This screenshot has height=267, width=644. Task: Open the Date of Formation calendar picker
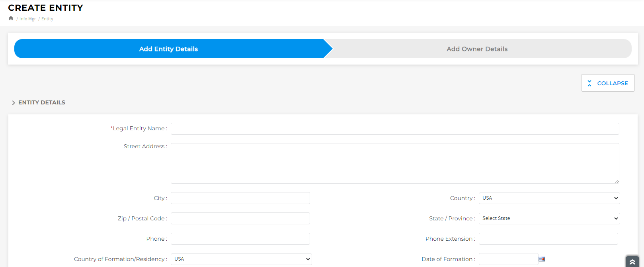(542, 259)
